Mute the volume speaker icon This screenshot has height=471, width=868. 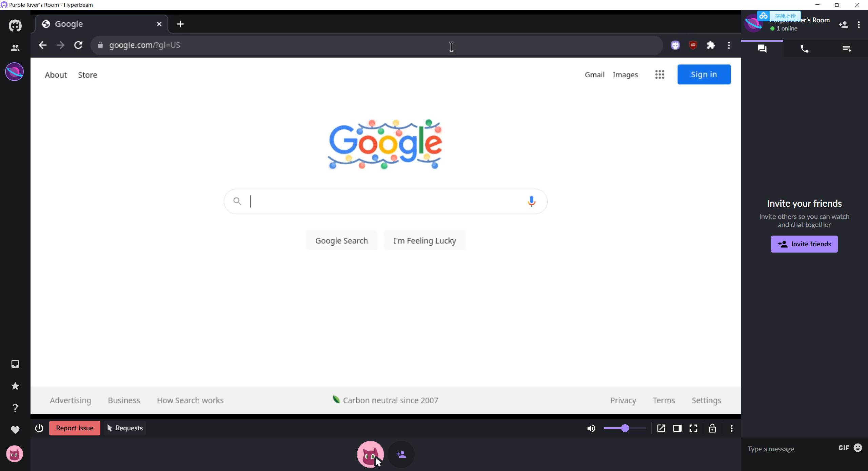tap(591, 428)
